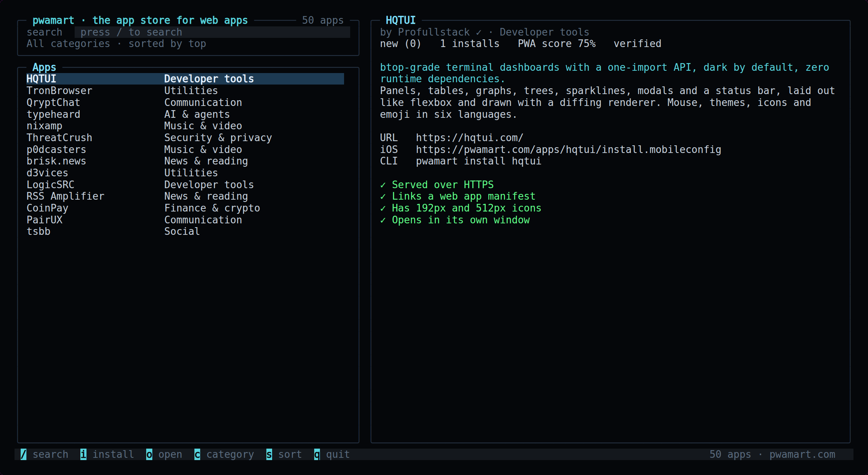
Task: Click the 'o' open shortcut key
Action: pos(149,454)
